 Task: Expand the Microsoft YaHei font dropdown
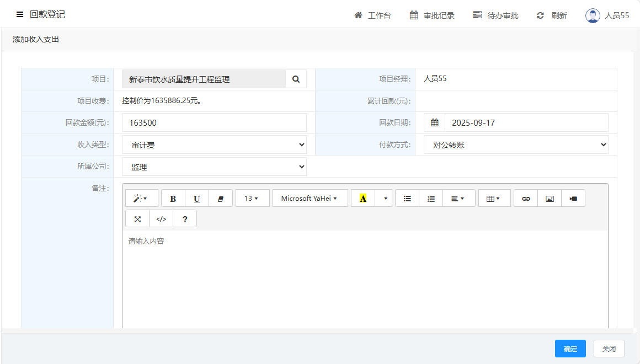click(x=310, y=199)
